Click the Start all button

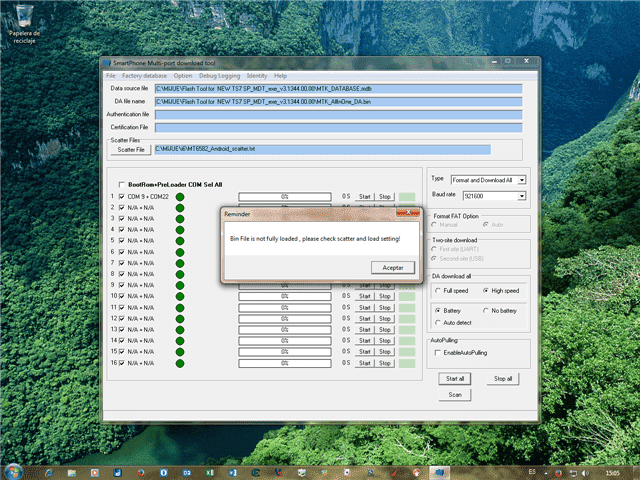455,379
